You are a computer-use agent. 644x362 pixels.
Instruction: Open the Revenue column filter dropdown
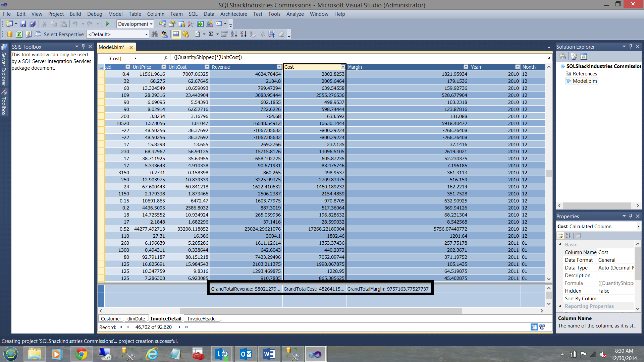pos(279,67)
